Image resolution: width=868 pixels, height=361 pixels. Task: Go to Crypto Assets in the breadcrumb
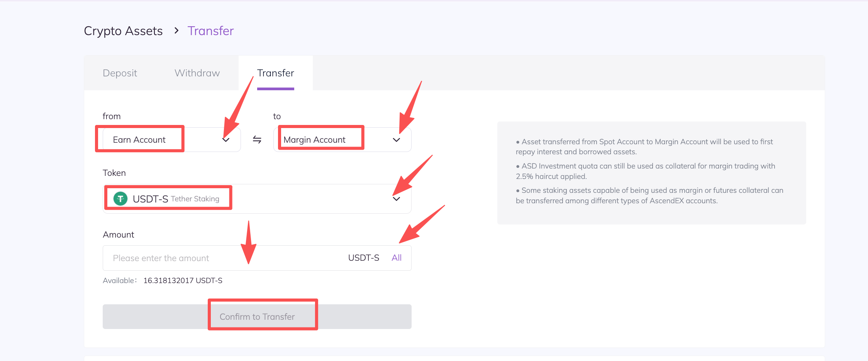(x=123, y=31)
